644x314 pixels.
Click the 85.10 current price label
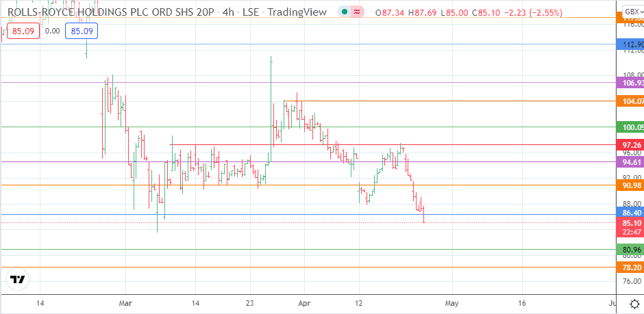click(x=630, y=223)
